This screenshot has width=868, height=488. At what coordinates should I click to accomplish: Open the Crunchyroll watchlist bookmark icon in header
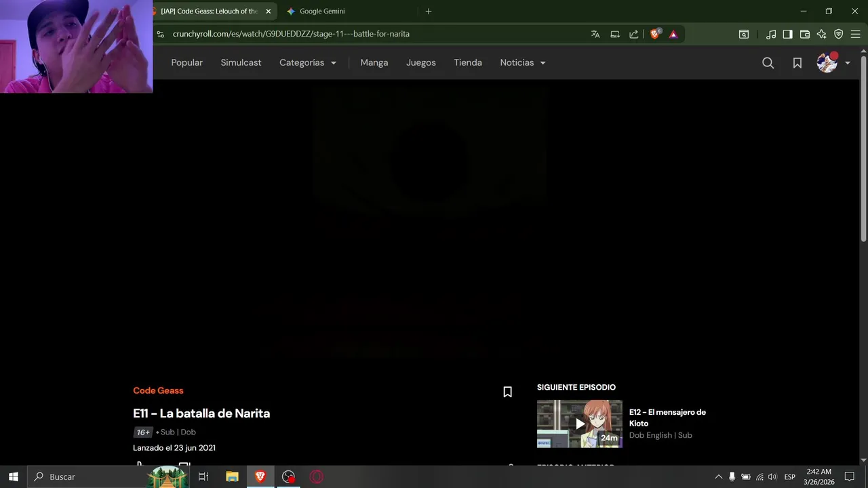coord(797,62)
